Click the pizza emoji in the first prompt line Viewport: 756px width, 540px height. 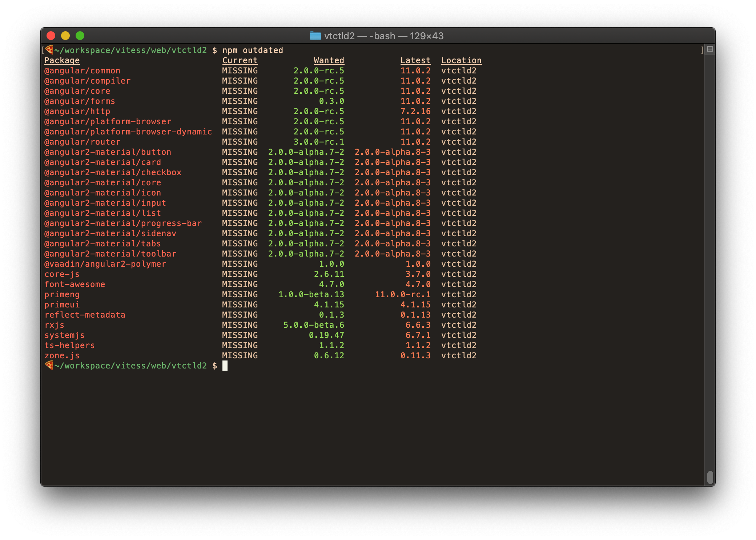[49, 49]
